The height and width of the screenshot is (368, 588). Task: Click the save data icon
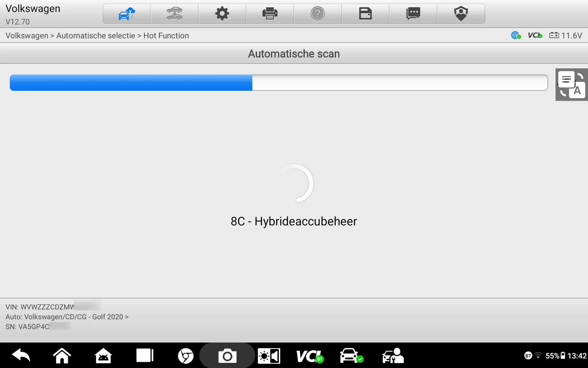pos(366,14)
